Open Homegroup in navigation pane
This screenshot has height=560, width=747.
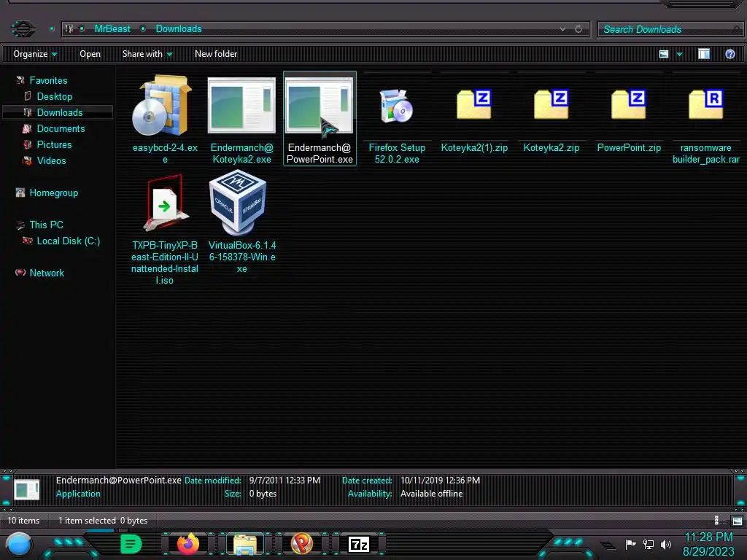(53, 192)
